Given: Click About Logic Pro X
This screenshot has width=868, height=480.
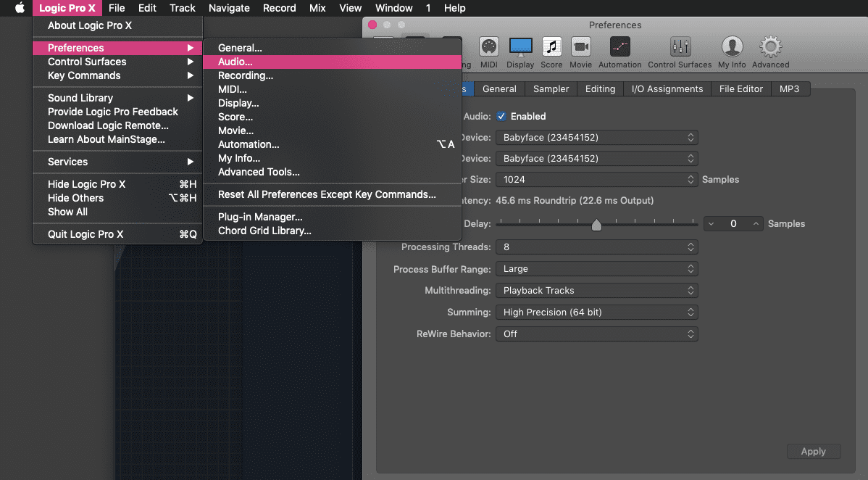Looking at the screenshot, I should 118,25.
